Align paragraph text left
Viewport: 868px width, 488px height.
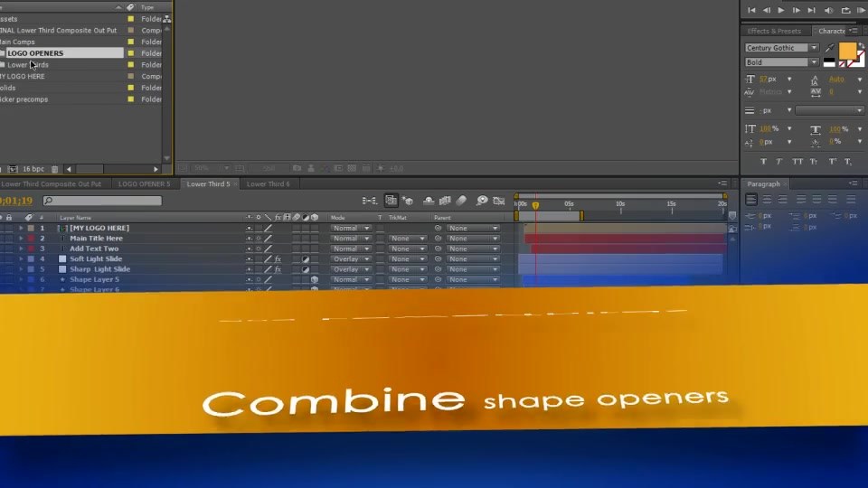[751, 199]
